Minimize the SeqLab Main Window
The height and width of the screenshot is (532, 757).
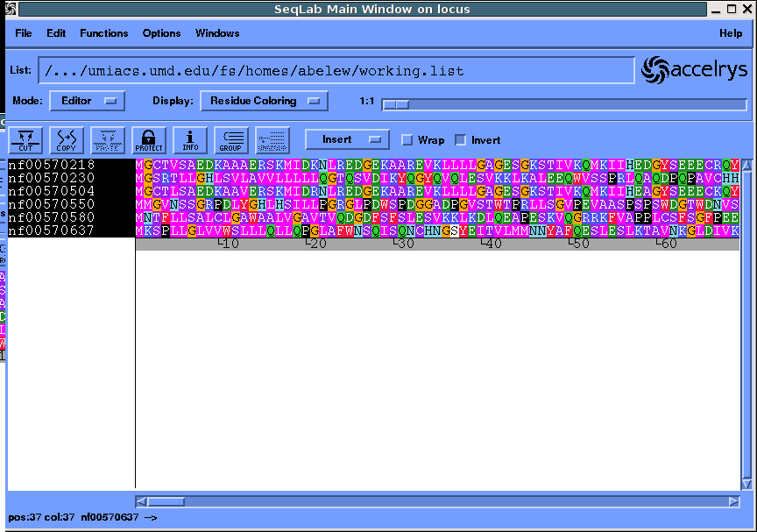coord(716,9)
